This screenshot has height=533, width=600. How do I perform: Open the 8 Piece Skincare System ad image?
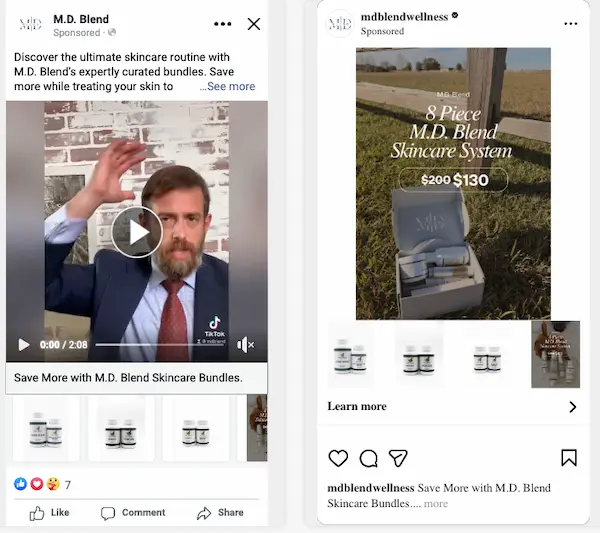(x=453, y=184)
